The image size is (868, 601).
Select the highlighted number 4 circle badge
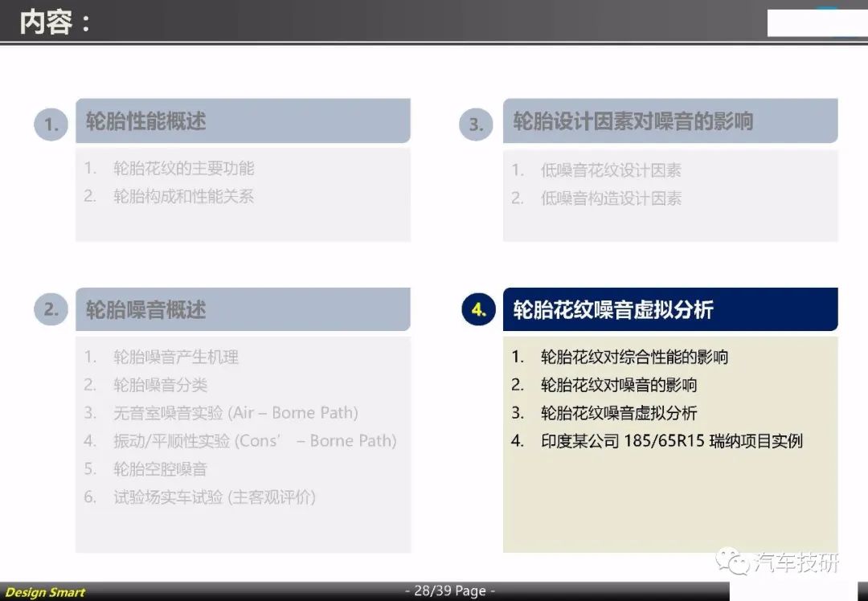(x=478, y=309)
